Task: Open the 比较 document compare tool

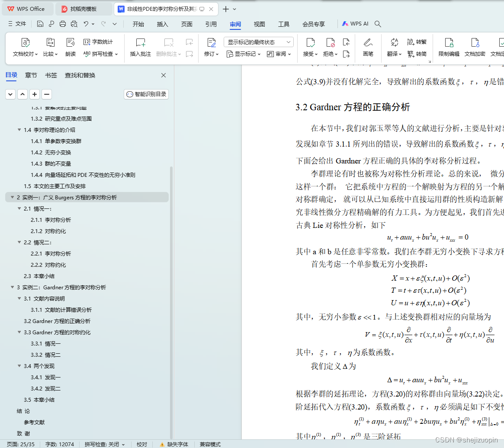Action: point(50,47)
